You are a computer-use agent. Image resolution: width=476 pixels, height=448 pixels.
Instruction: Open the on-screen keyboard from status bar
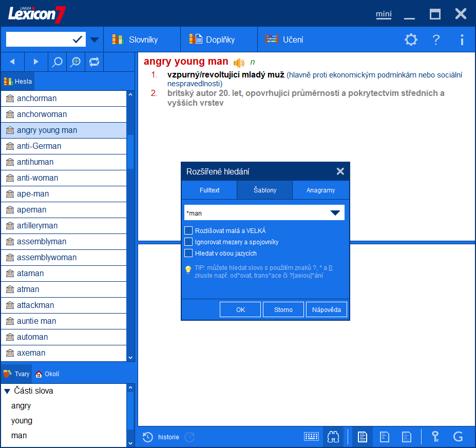[311, 437]
